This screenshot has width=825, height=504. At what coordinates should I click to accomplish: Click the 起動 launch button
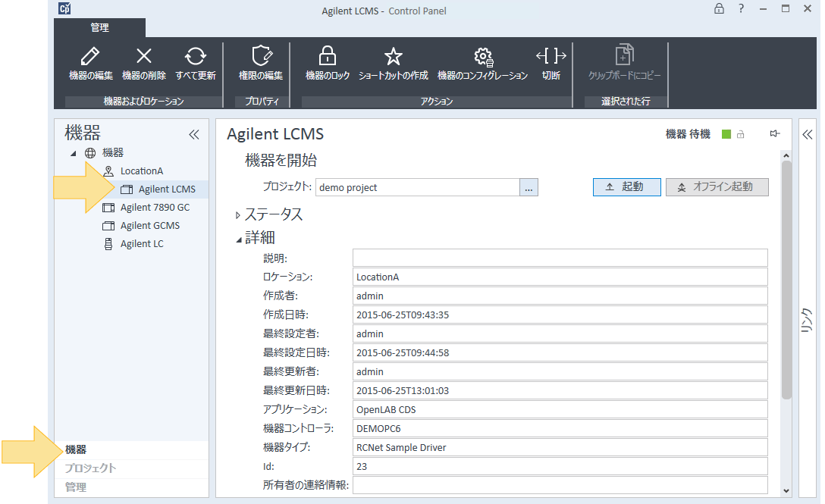tap(626, 186)
